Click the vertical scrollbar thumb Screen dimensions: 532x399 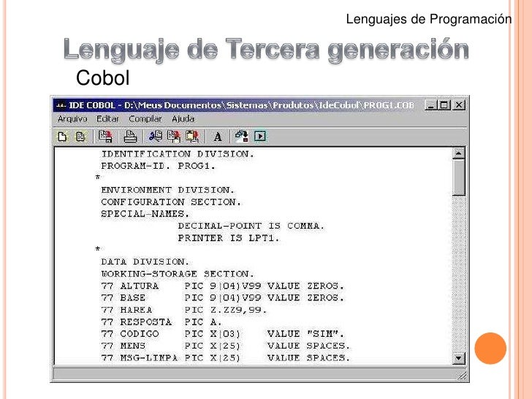point(459,178)
